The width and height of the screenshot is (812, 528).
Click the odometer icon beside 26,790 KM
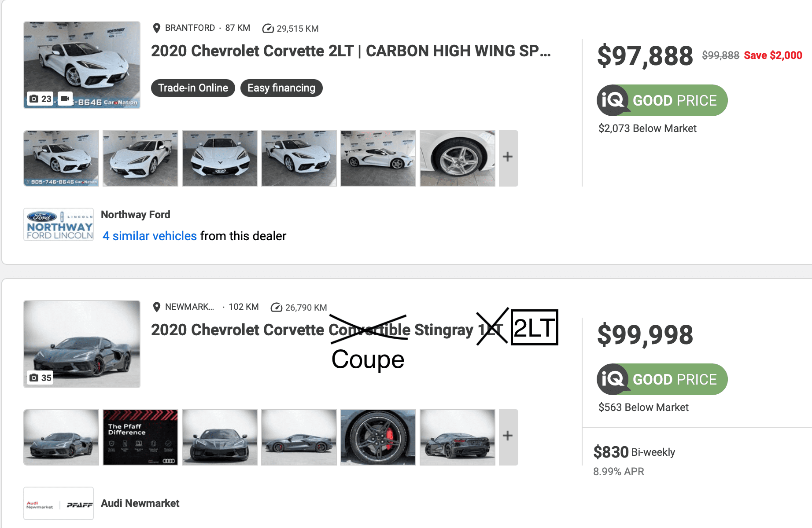[x=276, y=308]
